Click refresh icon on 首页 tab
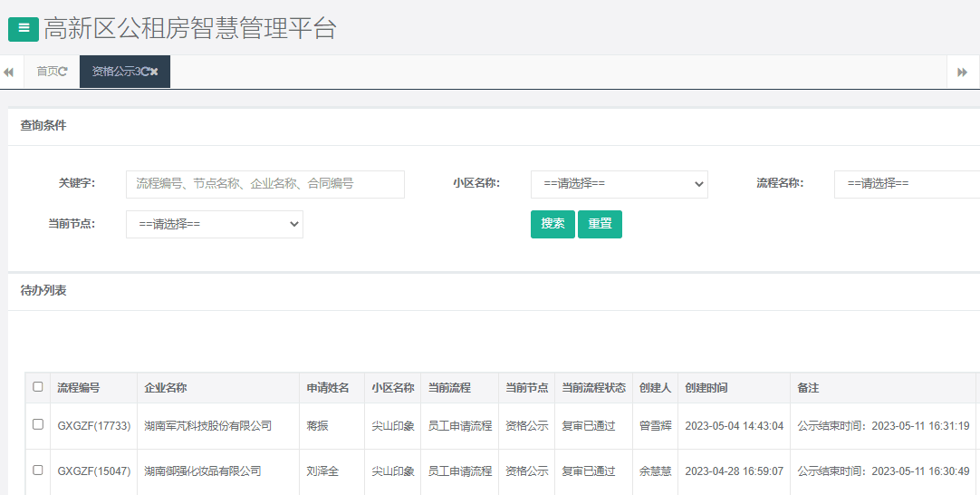980x495 pixels. 63,72
